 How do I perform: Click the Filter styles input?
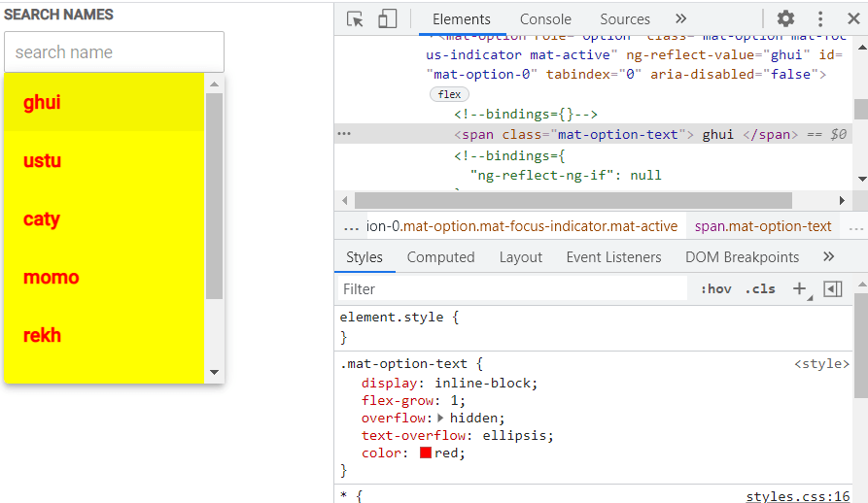512,289
